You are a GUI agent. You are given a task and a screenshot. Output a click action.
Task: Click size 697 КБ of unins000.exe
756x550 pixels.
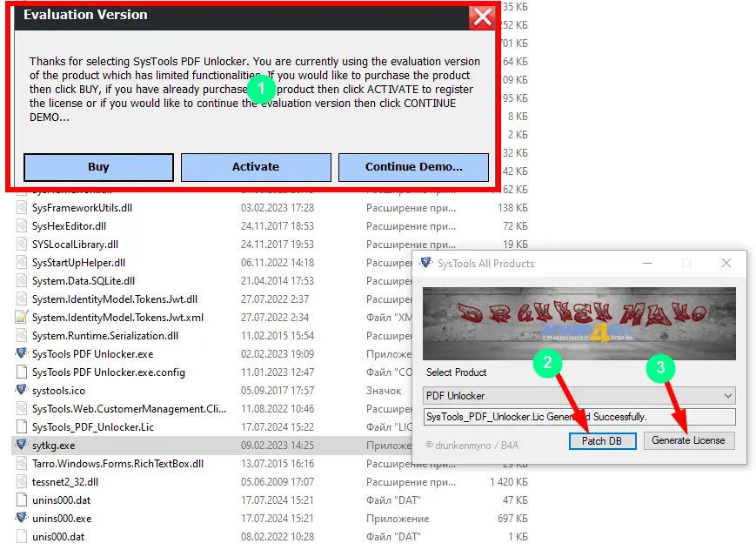pos(512,519)
